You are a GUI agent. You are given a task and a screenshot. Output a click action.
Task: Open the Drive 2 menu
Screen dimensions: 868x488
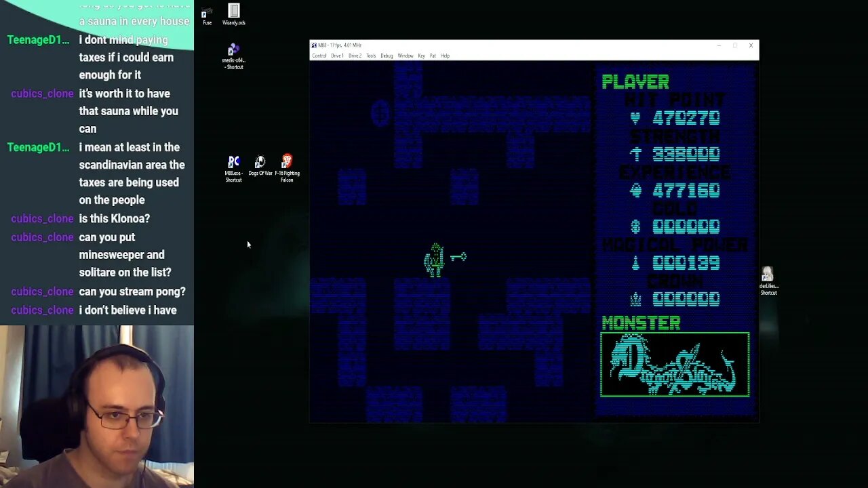(355, 56)
